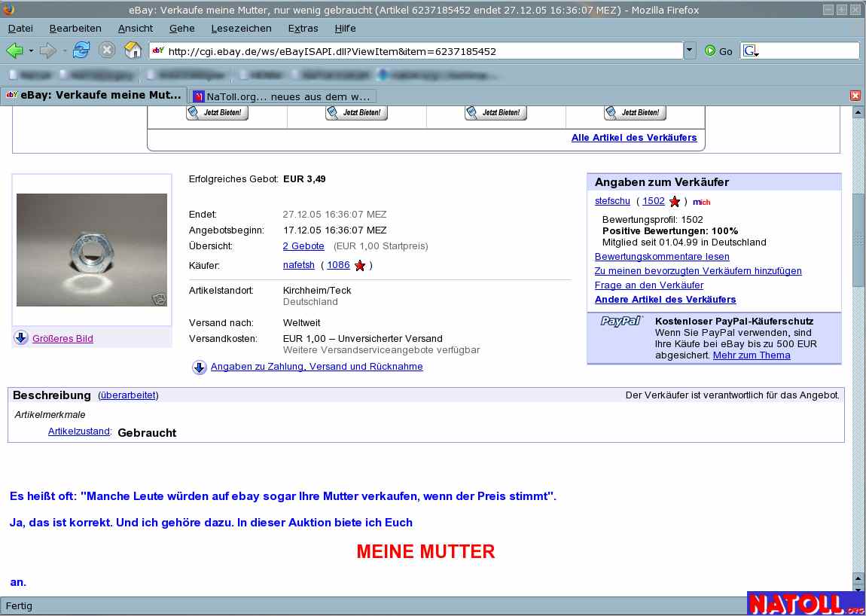Click the Positive Bewertungen: 100% text
This screenshot has width=866, height=616.
670,231
